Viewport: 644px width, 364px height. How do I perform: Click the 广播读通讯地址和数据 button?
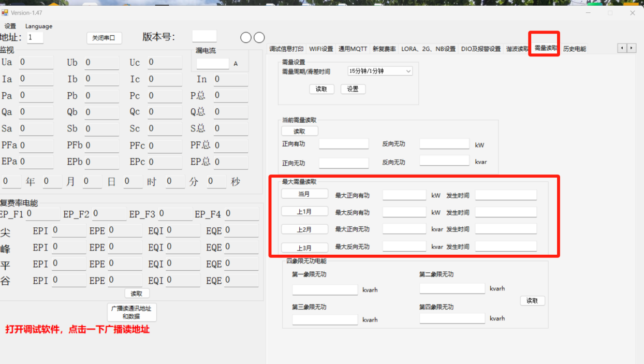[131, 312]
